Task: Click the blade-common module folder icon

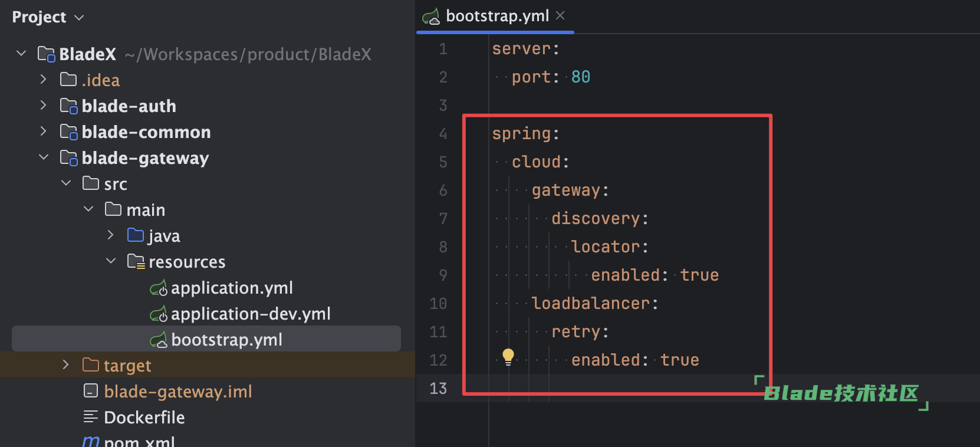Action: (x=69, y=132)
